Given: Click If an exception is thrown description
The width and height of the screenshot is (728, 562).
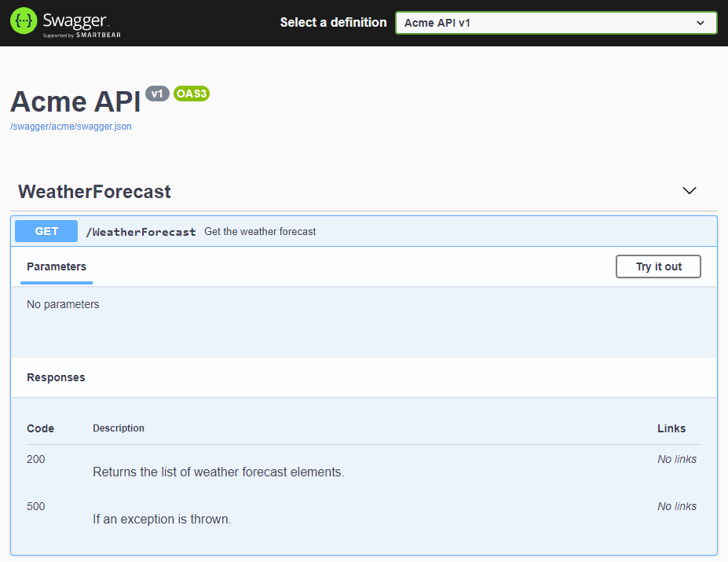Looking at the screenshot, I should point(162,520).
